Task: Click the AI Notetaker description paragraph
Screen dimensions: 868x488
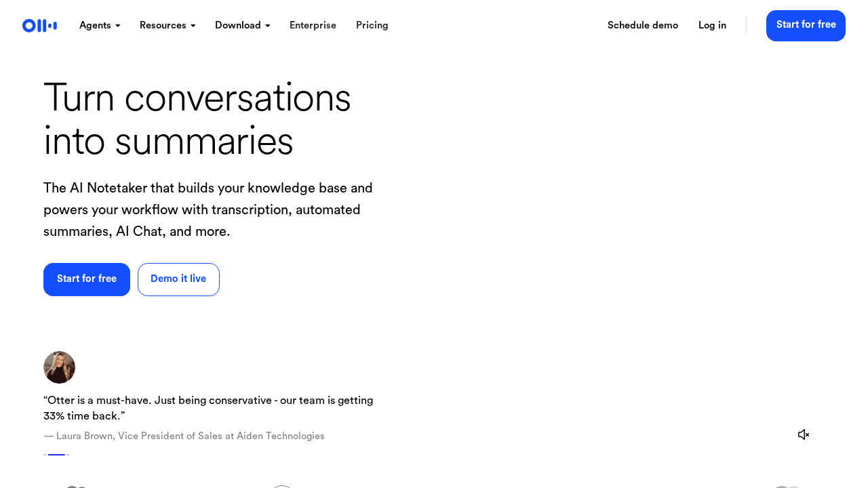Action: pyautogui.click(x=208, y=209)
